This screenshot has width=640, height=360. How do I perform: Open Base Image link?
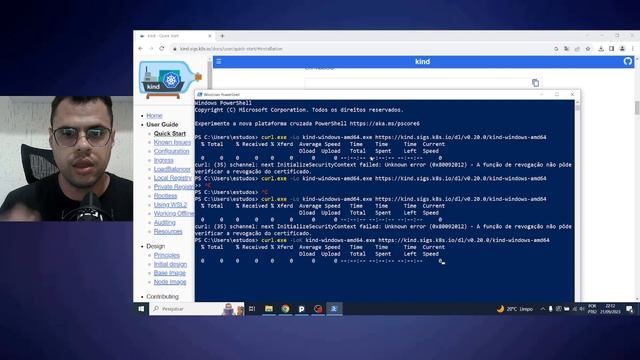pos(169,273)
